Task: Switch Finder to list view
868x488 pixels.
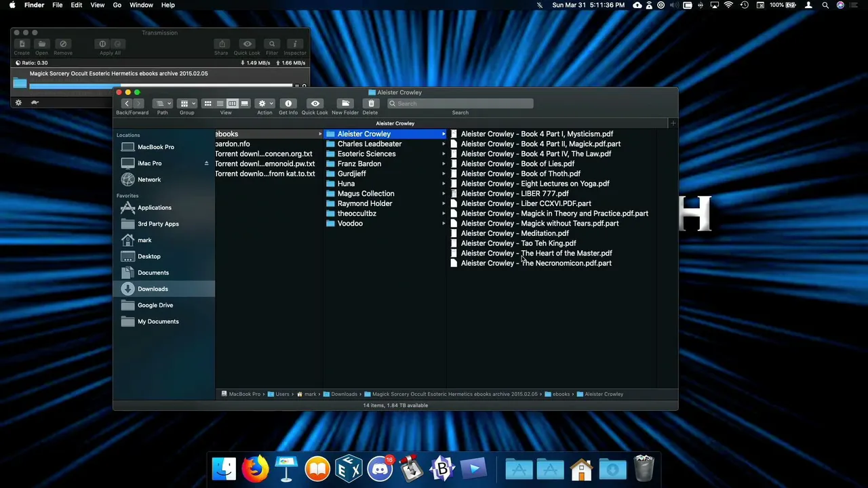Action: [x=220, y=104]
